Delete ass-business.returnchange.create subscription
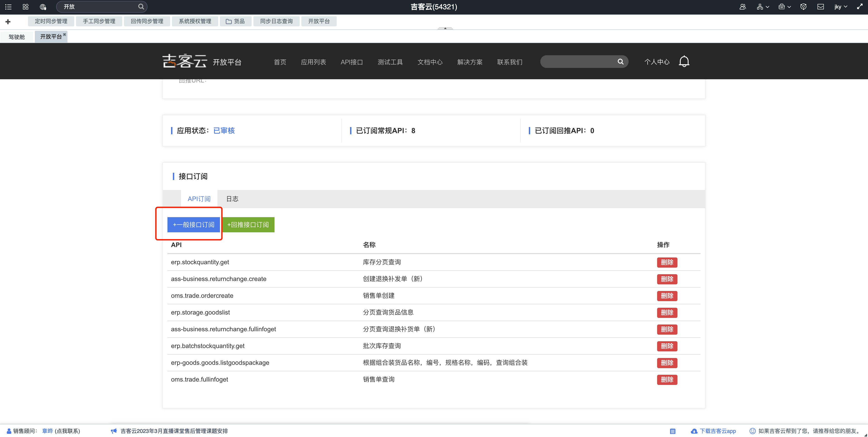 (667, 279)
